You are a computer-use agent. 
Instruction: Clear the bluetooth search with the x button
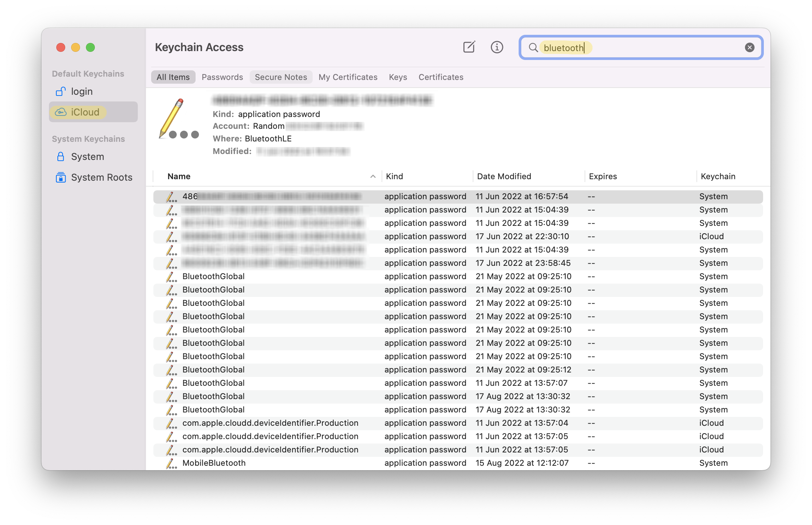tap(749, 47)
